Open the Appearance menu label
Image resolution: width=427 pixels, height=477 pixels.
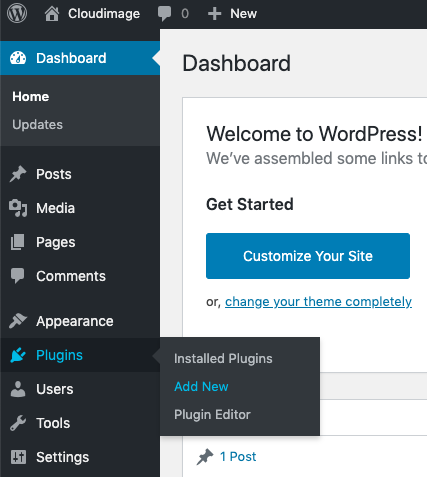click(75, 322)
